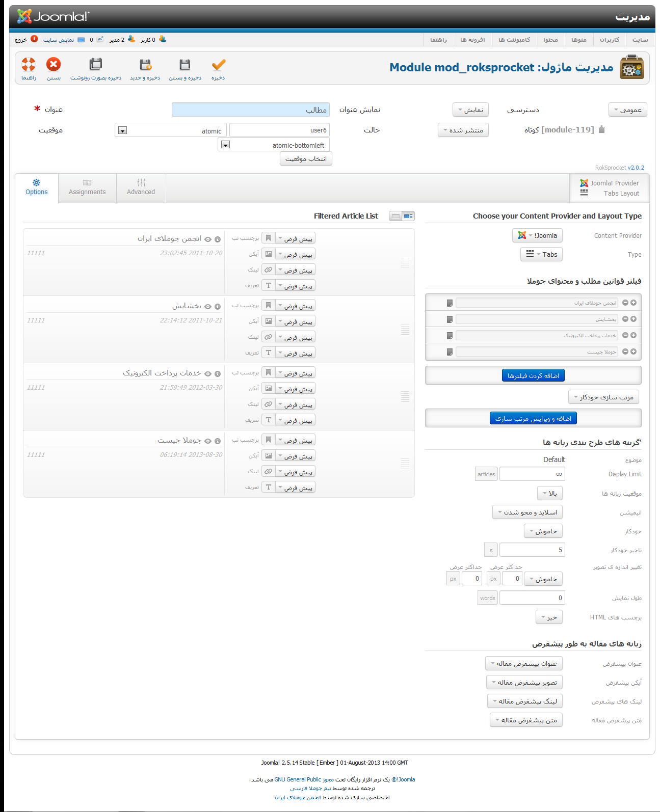Open the Content Provider Joomla! dropdown
Viewport: 660px width, 812px height.
(x=537, y=235)
